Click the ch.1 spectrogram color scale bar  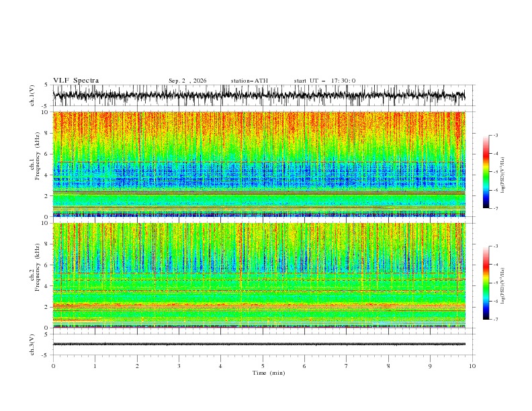(486, 172)
